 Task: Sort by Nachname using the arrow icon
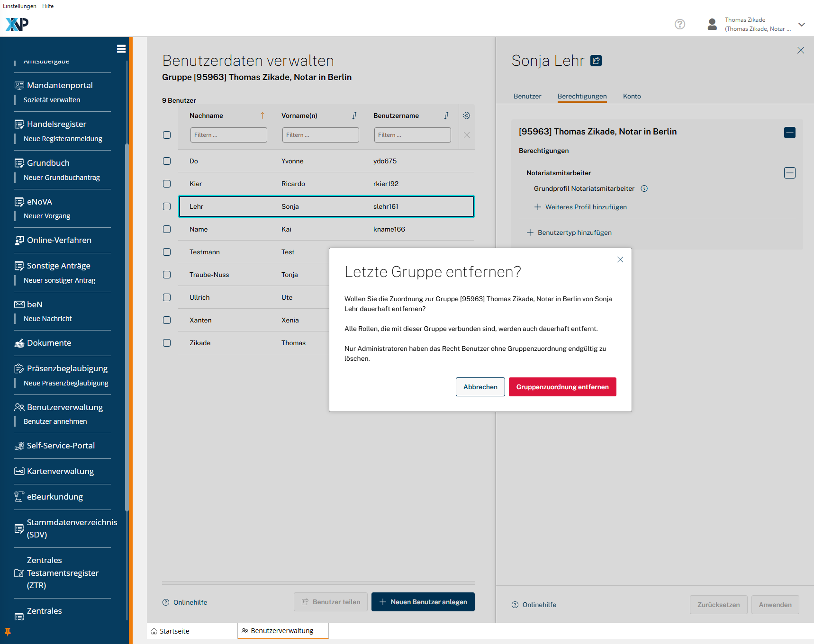262,116
